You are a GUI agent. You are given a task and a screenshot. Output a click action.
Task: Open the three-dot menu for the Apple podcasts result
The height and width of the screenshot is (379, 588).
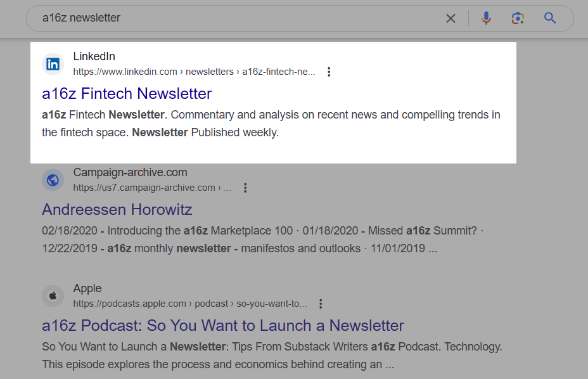(x=321, y=304)
